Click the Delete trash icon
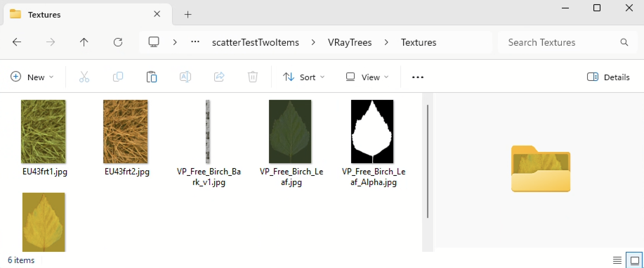The image size is (644, 268). [x=253, y=77]
